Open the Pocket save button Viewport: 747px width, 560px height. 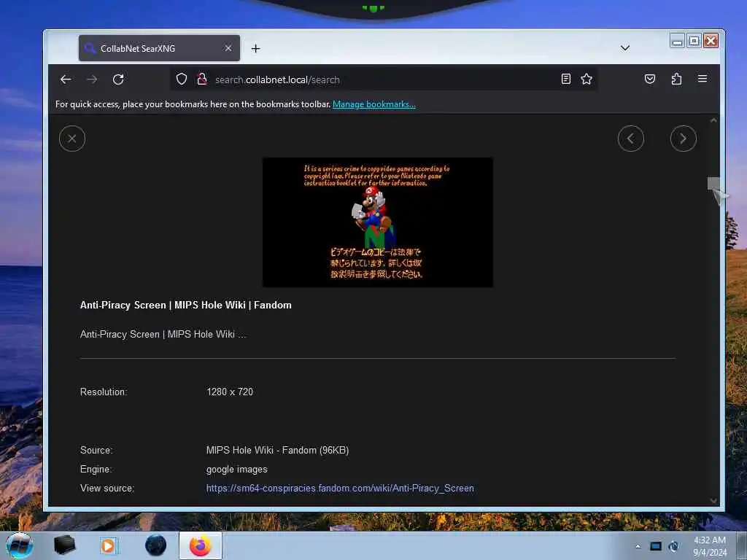(x=650, y=79)
